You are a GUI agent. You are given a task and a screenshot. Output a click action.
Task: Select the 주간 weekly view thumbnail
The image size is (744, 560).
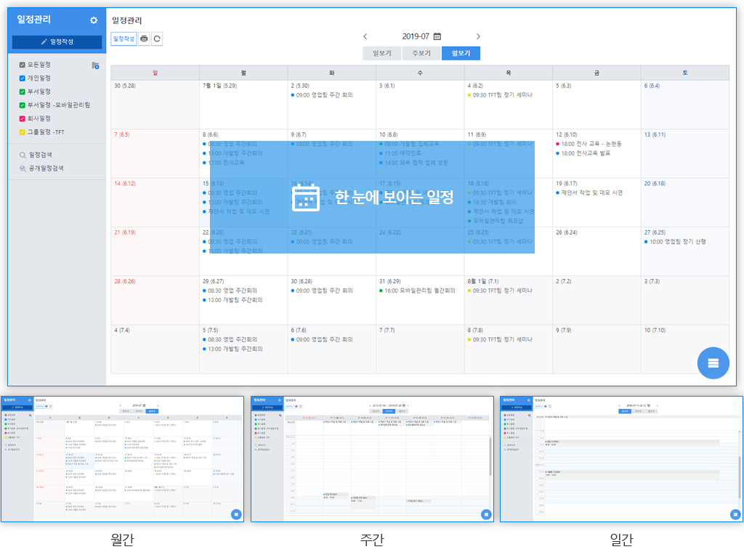[x=372, y=458]
